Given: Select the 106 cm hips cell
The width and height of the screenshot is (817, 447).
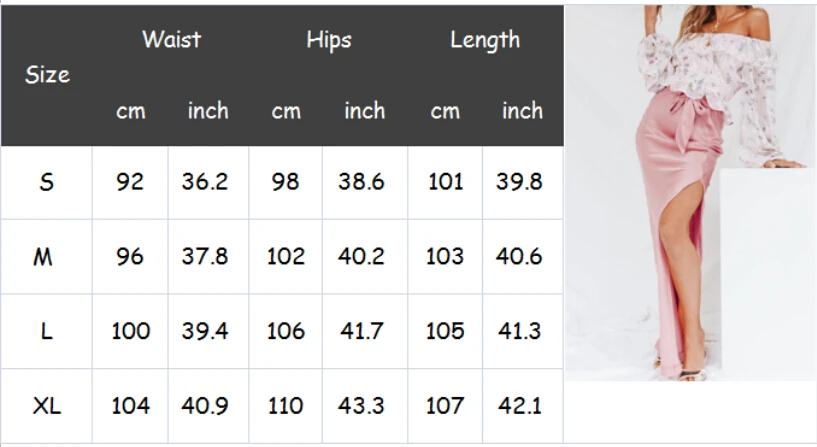Looking at the screenshot, I should coord(286,331).
